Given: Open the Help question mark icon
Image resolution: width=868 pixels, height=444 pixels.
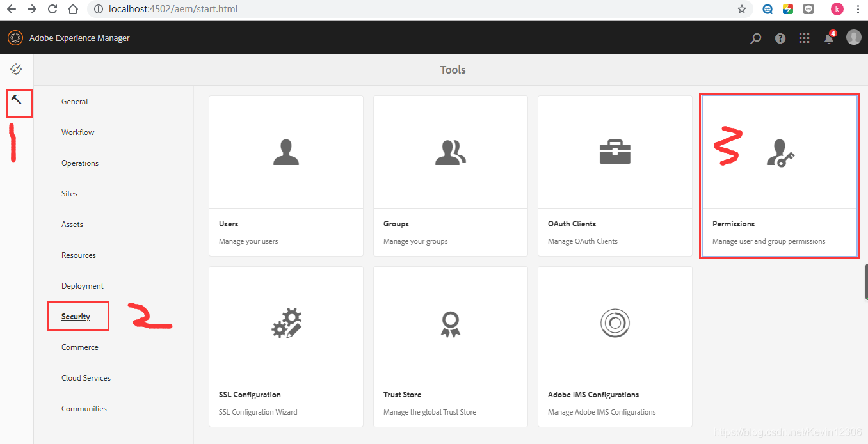Looking at the screenshot, I should point(780,38).
